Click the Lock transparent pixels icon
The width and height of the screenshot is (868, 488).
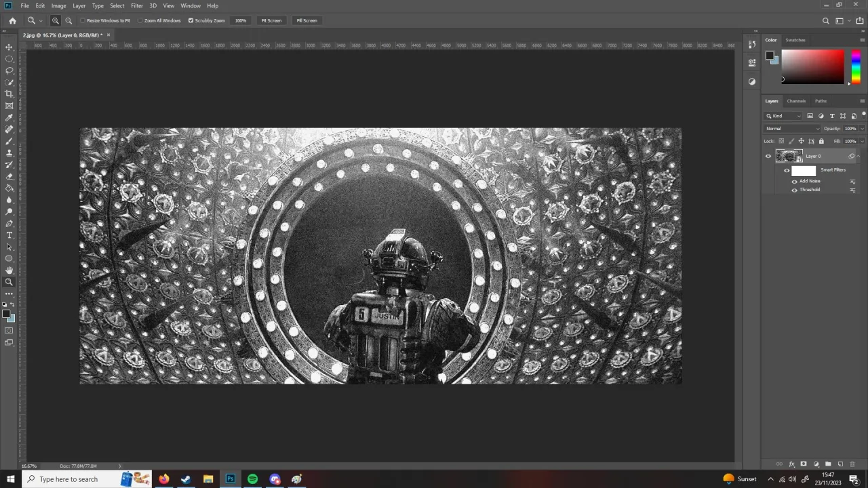point(781,141)
